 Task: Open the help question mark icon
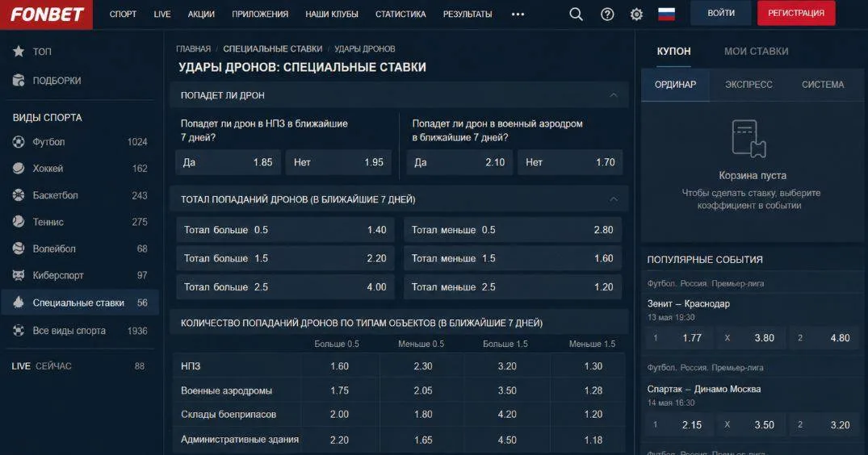pos(607,15)
